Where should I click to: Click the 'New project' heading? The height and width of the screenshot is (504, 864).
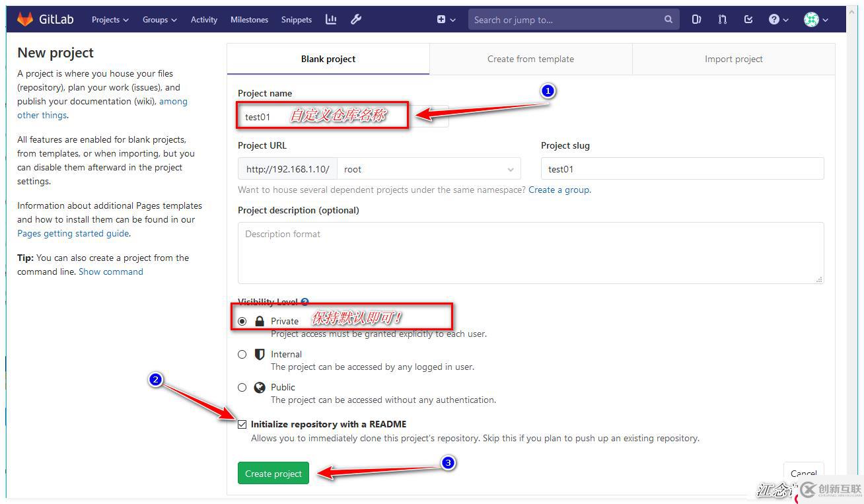click(x=55, y=53)
